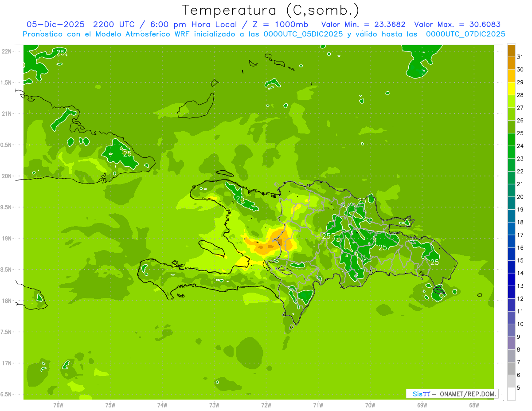Click the "18N" latitude label

6,301
